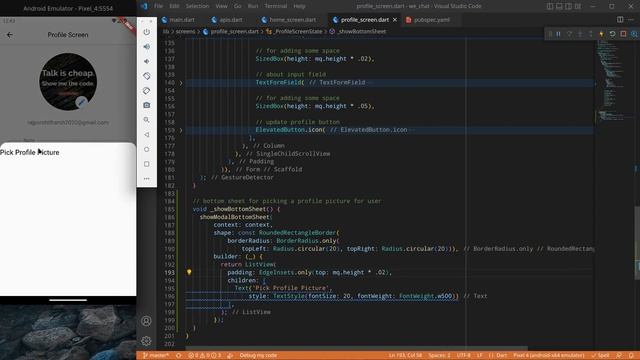Select the UTF-8 encoding status item
Viewport: 640px width, 360px height.
pyautogui.click(x=464, y=356)
